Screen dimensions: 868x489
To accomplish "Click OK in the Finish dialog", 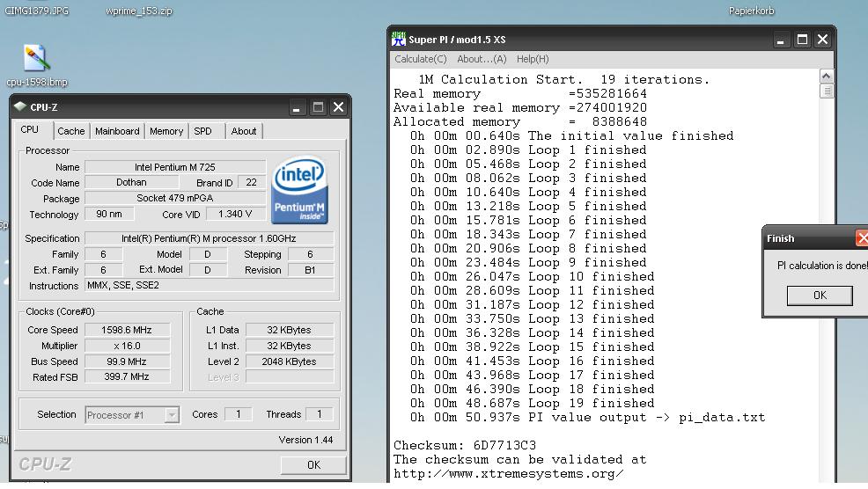I will (820, 296).
